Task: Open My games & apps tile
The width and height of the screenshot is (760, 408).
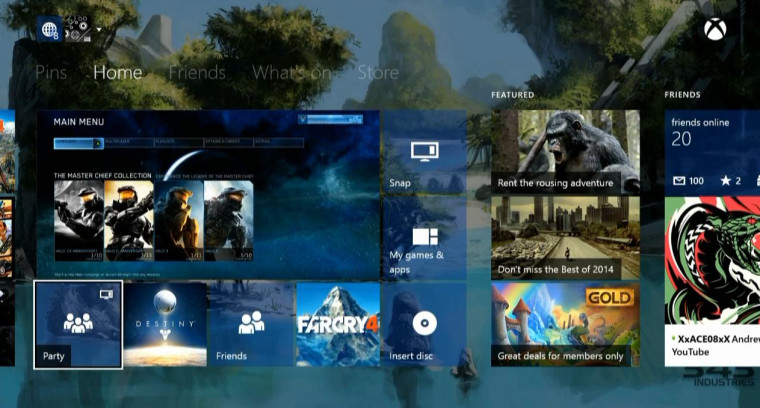Action: click(x=425, y=238)
